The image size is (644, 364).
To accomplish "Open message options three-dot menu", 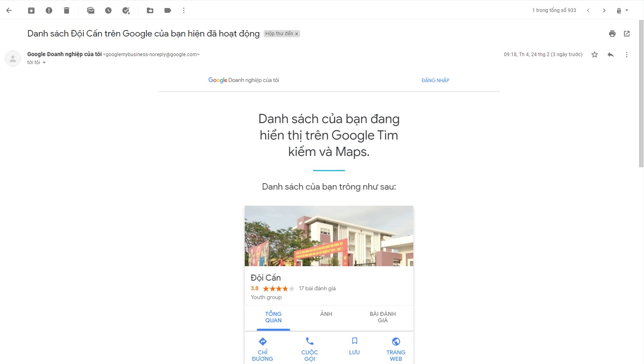I will click(627, 55).
